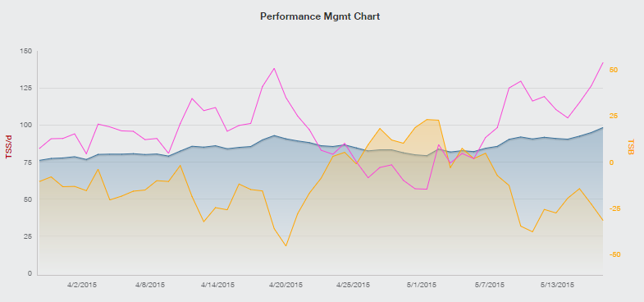Image resolution: width=644 pixels, height=302 pixels.
Task: Select the 5/7/2015 date label
Action: coord(489,285)
